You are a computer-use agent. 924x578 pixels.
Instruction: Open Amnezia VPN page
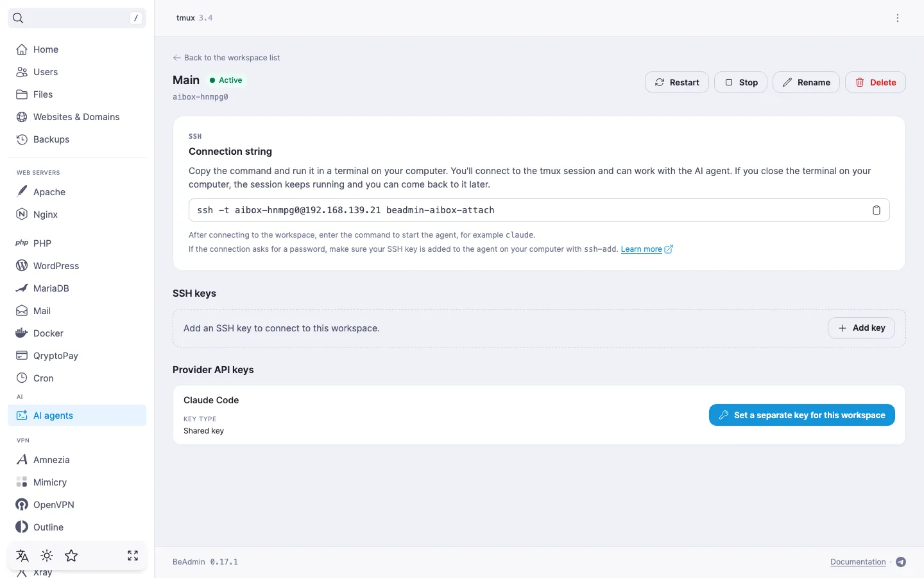(77, 460)
